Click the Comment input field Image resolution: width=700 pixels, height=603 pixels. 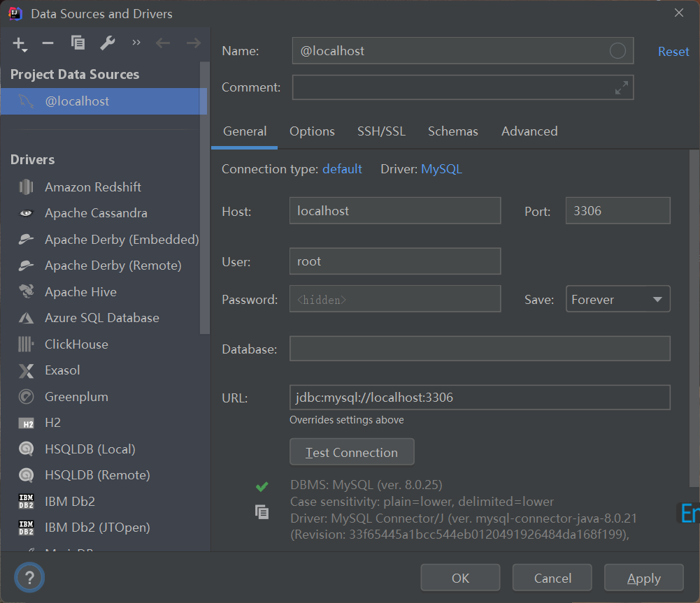tap(463, 87)
